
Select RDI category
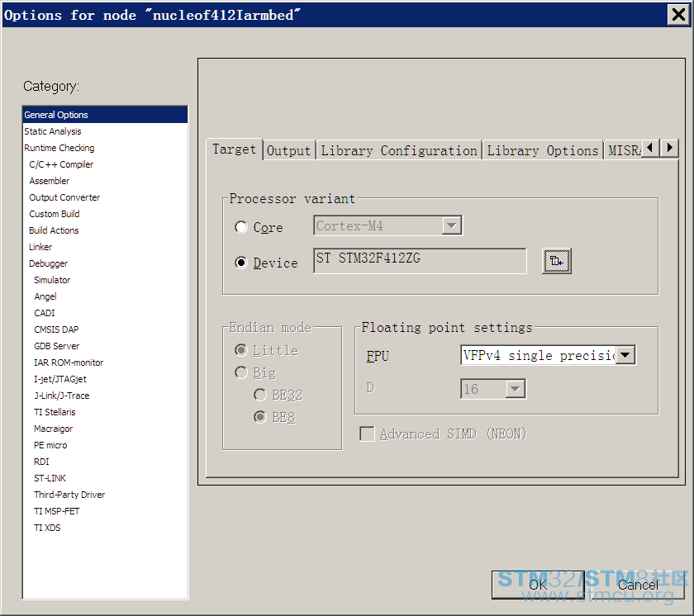coord(106,462)
